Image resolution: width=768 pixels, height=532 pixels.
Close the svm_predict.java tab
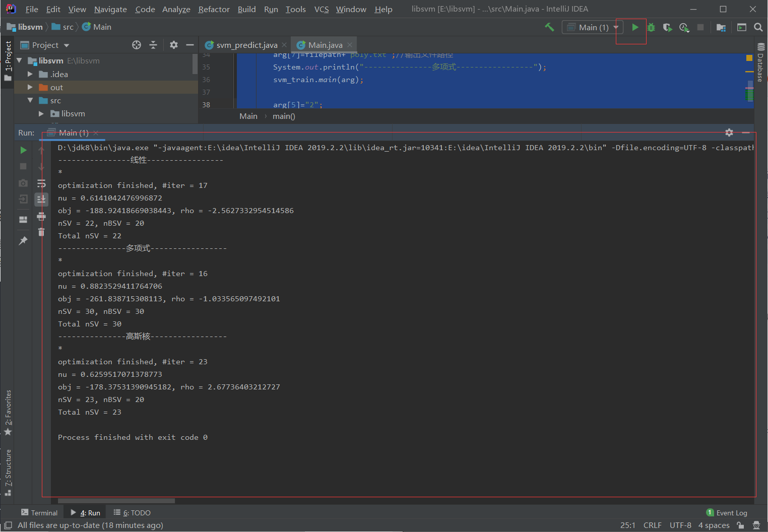tap(284, 45)
